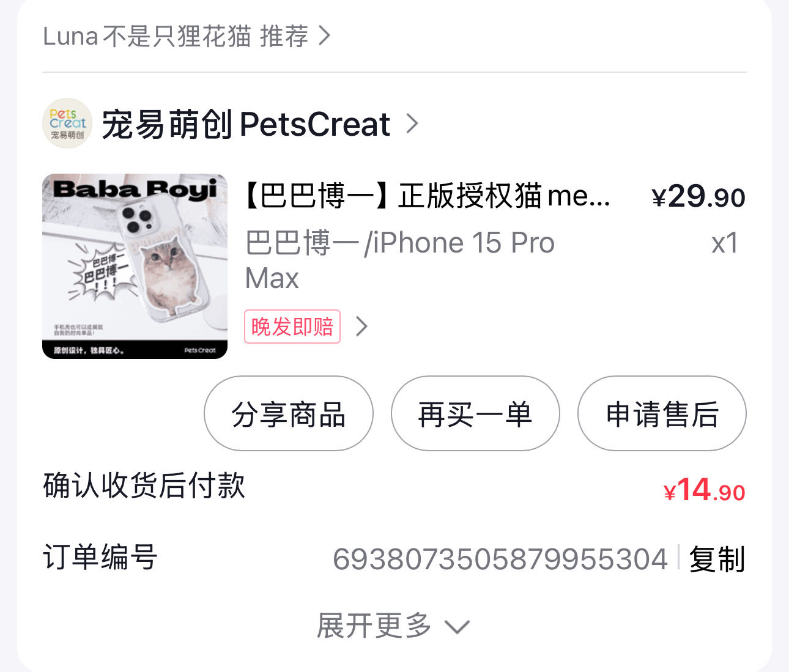Copy order number with 复制

(x=717, y=559)
